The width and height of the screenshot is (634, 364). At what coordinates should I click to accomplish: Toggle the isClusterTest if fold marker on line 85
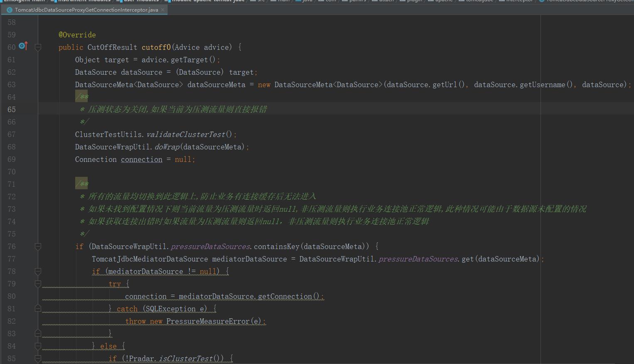click(x=38, y=359)
